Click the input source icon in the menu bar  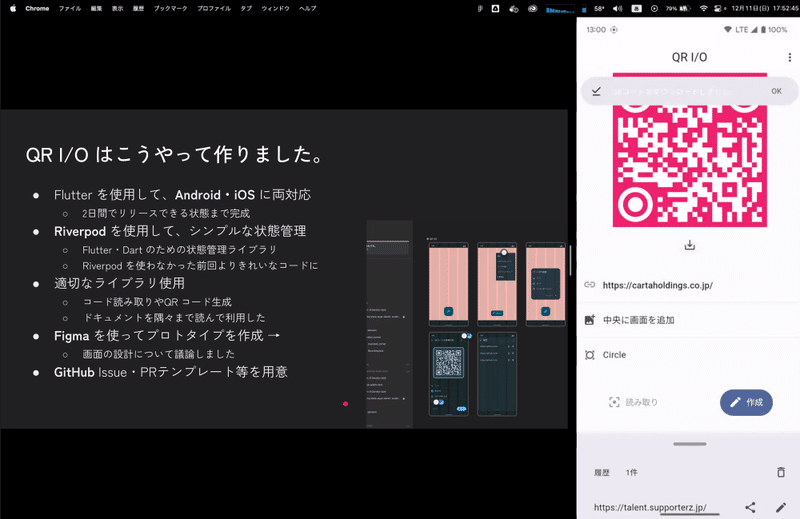[636, 8]
